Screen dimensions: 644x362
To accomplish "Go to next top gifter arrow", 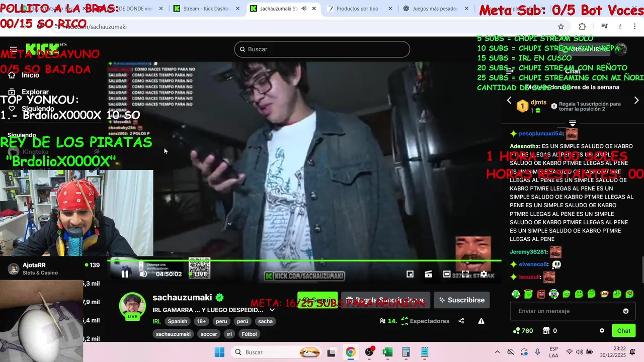I will point(636,101).
